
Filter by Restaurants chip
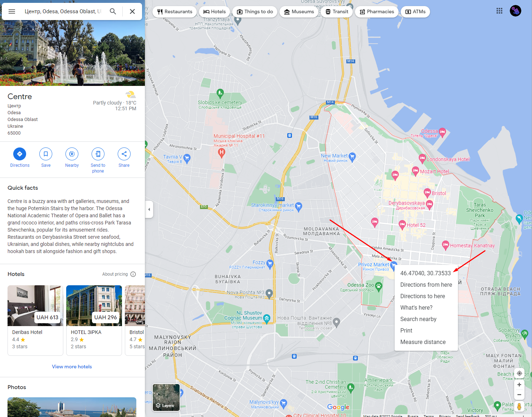[x=175, y=11]
